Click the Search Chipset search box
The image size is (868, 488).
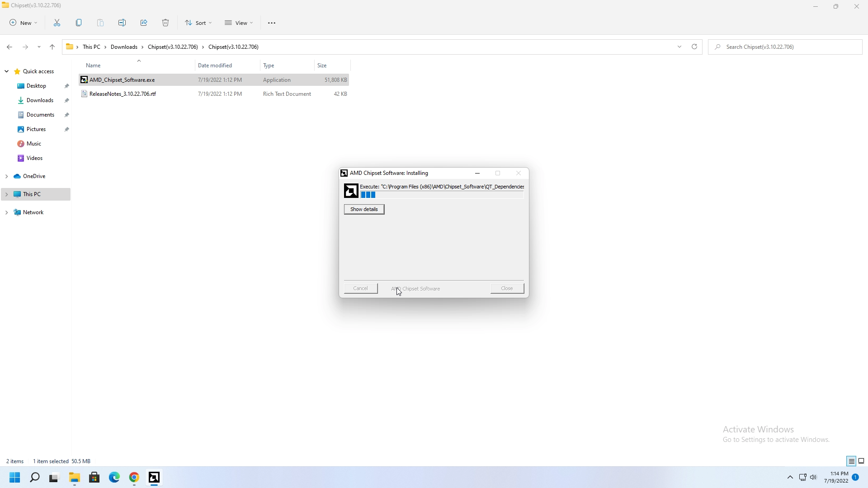[785, 47]
